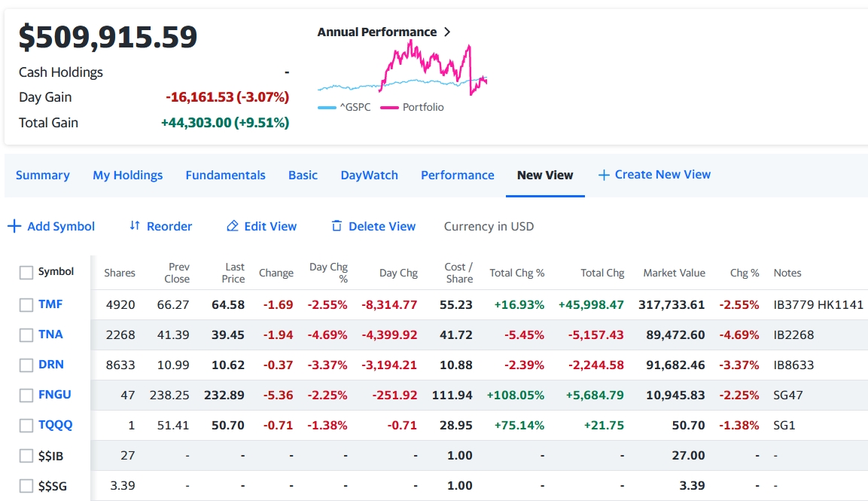Expand Annual Performance via its chevron arrow
The width and height of the screenshot is (868, 501).
click(447, 32)
